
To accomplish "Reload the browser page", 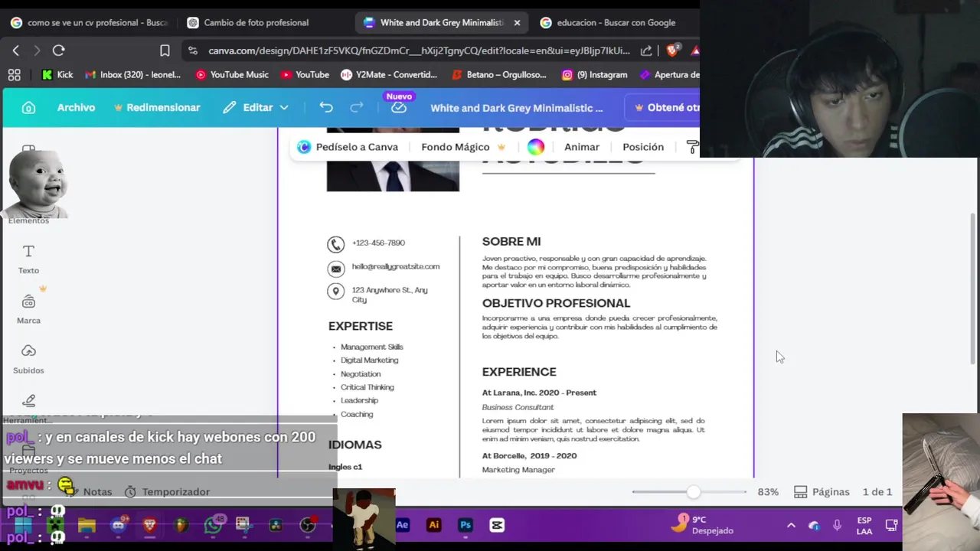I will coord(58,51).
